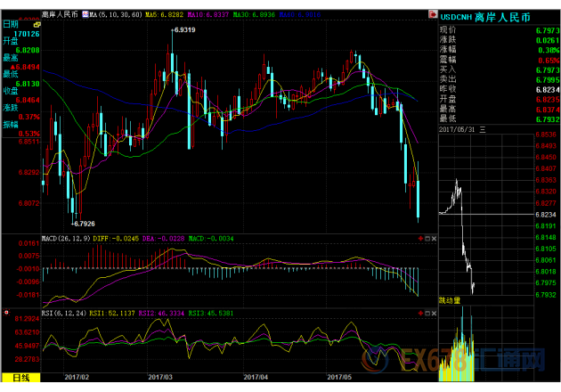
Task: Click the MACD(26,12,9) indicator label
Action: [66, 239]
